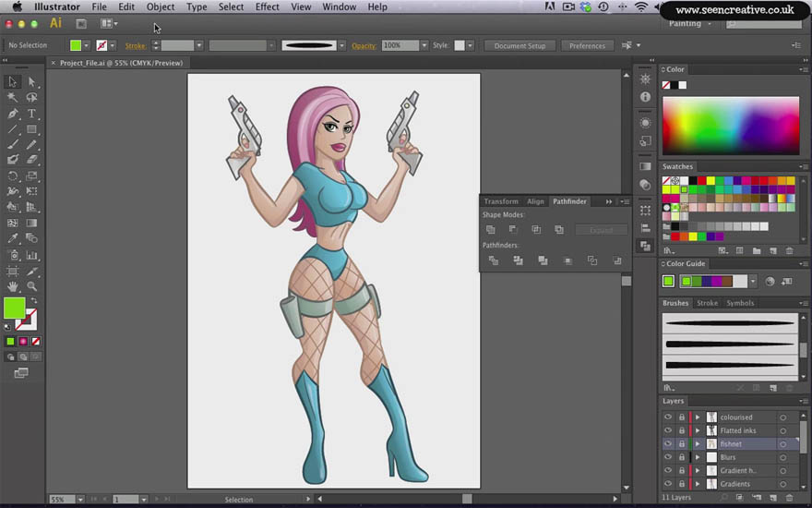Select the Gradient tool
The image size is (812, 508).
31,223
